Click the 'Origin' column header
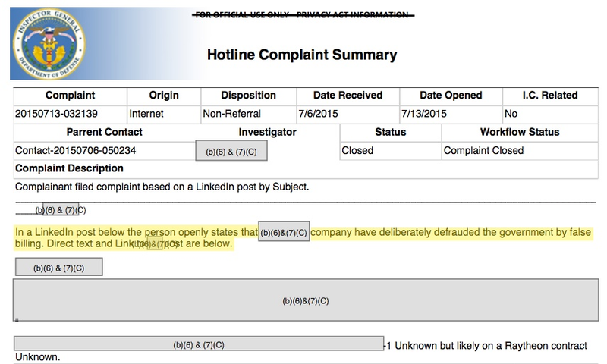The image size is (607, 364). [x=164, y=95]
